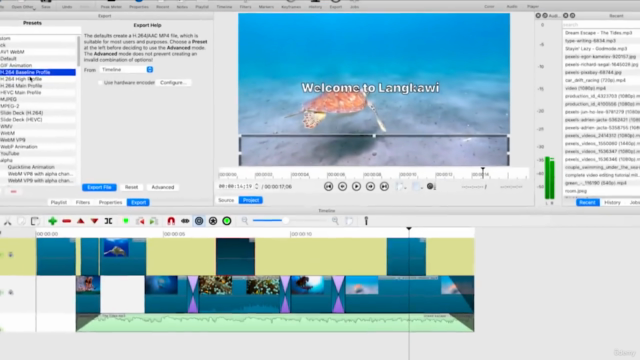Image resolution: width=640 pixels, height=360 pixels.
Task: Click the Welcome to Langkawi title in preview
Action: pyautogui.click(x=370, y=88)
